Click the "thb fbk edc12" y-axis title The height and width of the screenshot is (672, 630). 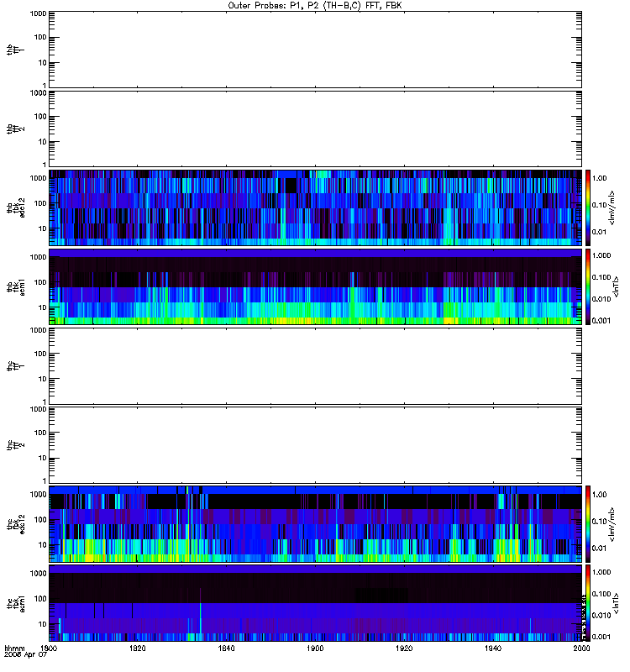point(15,207)
